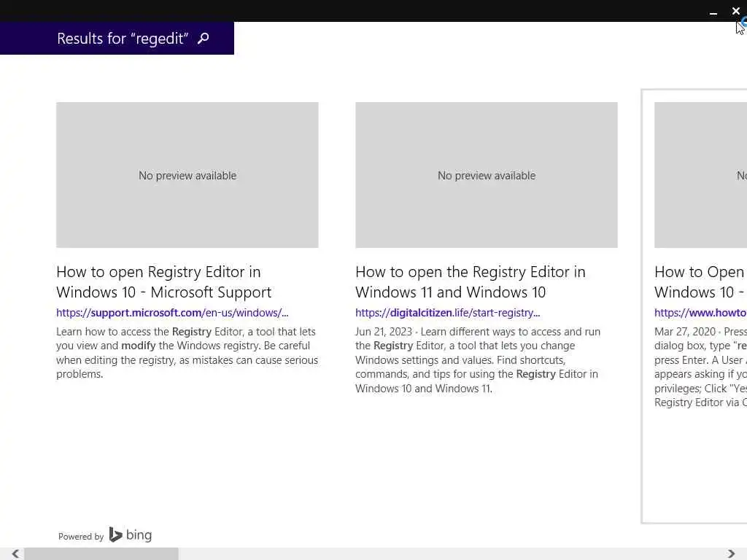Click the horizontal scrollbar's right arrow

click(x=731, y=554)
